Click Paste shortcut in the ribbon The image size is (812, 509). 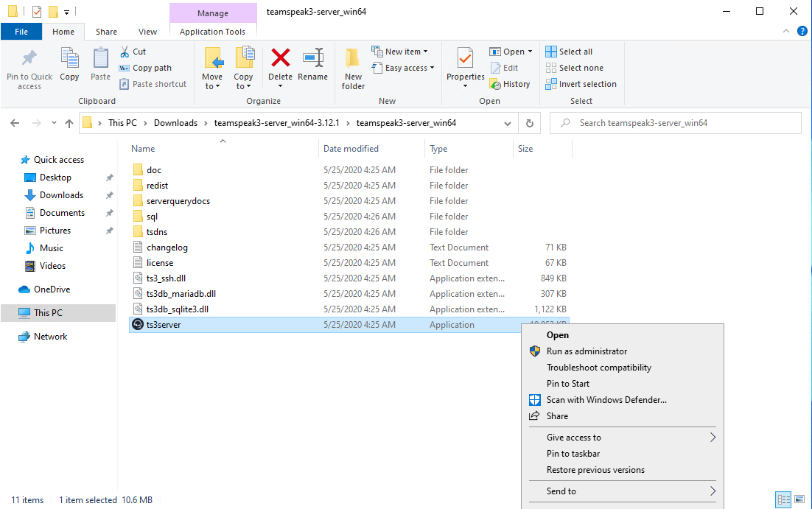click(153, 84)
